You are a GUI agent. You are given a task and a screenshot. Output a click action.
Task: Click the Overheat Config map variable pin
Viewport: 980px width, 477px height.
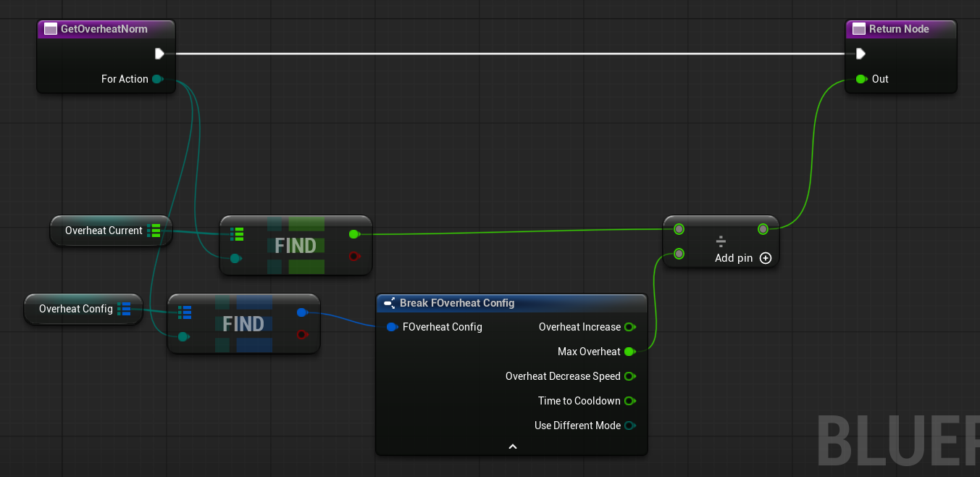124,309
